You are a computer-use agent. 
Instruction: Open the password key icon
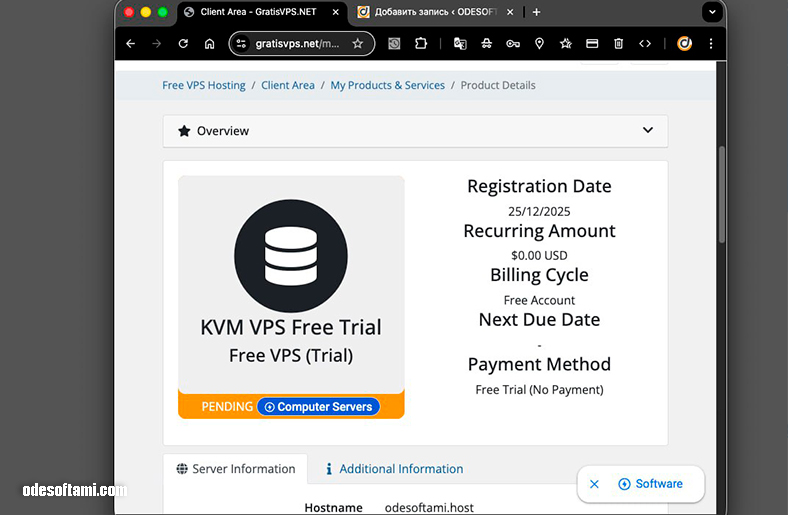[x=513, y=44]
